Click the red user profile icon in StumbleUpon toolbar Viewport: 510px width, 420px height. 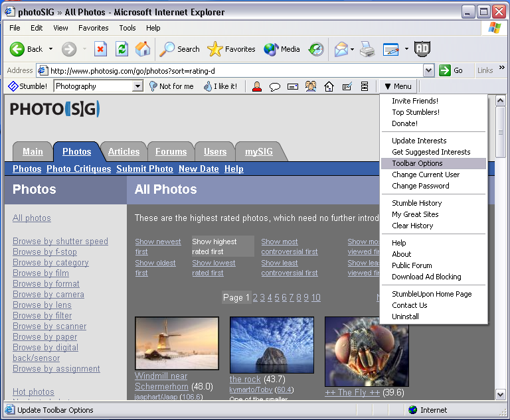[x=257, y=86]
